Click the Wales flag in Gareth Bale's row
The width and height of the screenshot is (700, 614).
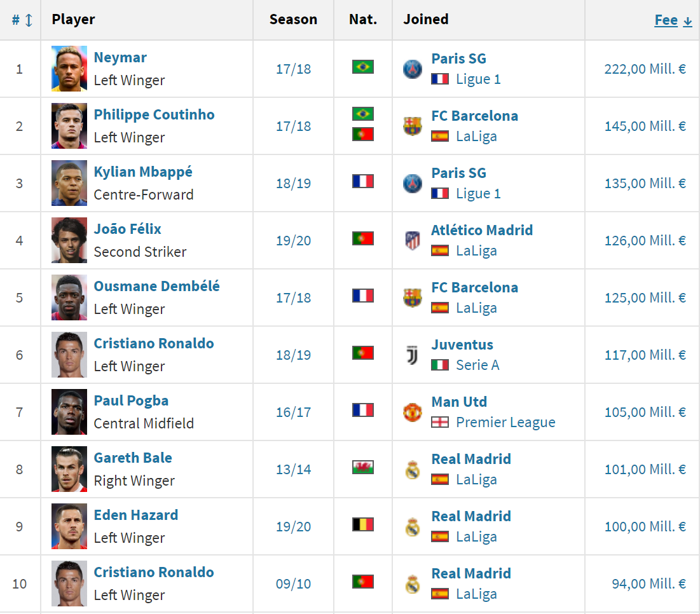pos(362,467)
